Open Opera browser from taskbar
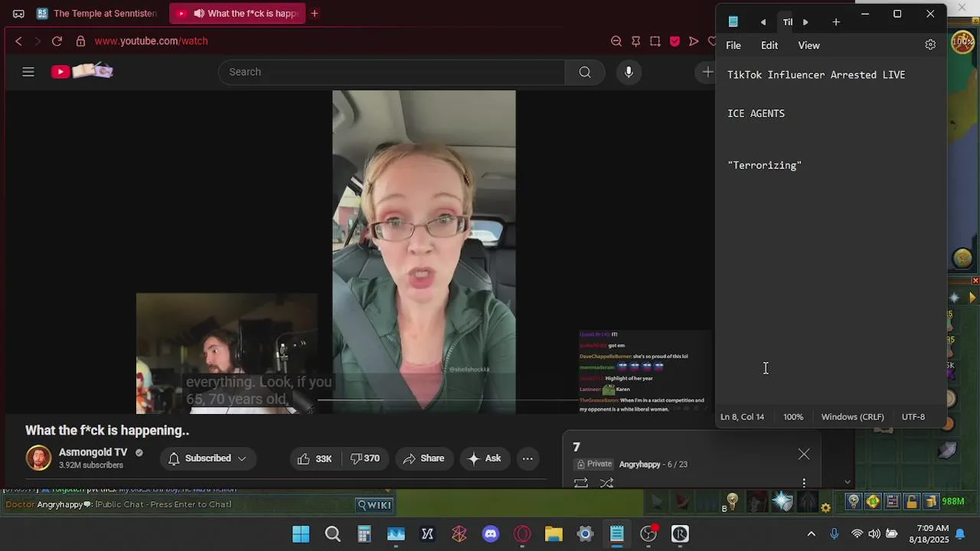The image size is (980, 551). (522, 534)
